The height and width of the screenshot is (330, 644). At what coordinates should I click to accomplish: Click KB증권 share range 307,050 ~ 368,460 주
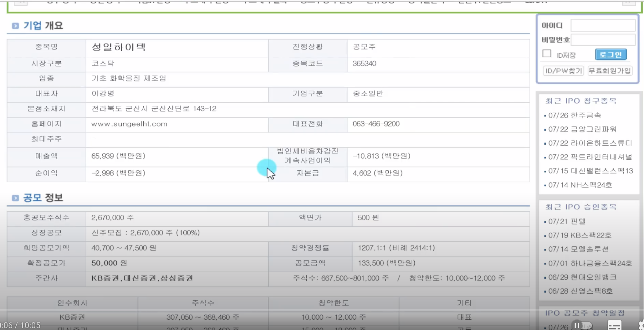[203, 317]
